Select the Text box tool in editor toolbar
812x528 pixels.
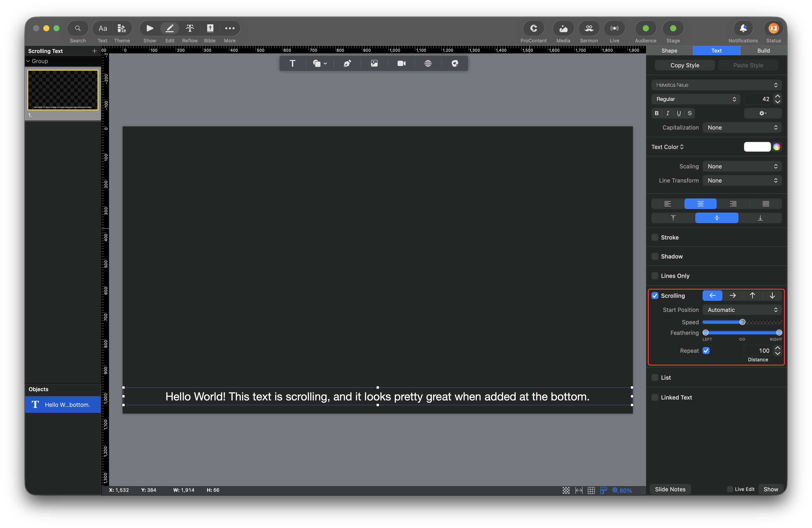[x=292, y=64]
